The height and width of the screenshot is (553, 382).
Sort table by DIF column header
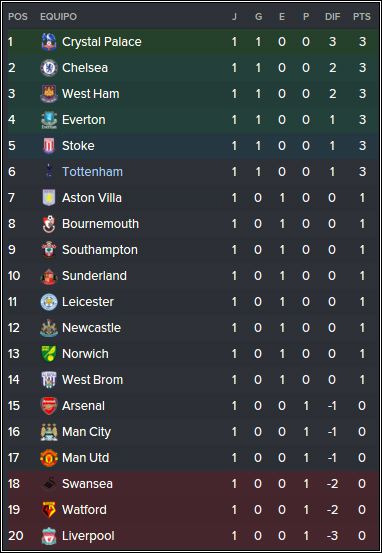click(333, 17)
